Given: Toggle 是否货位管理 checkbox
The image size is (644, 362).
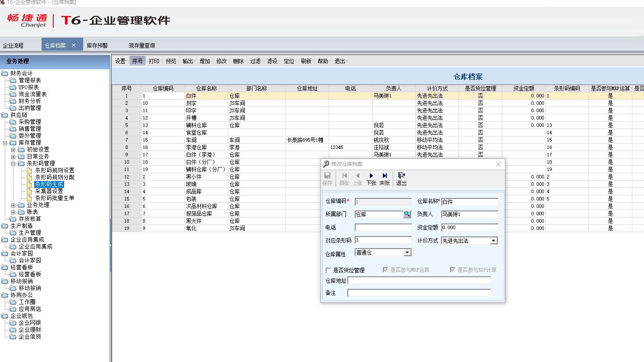Looking at the screenshot, I should (x=328, y=270).
